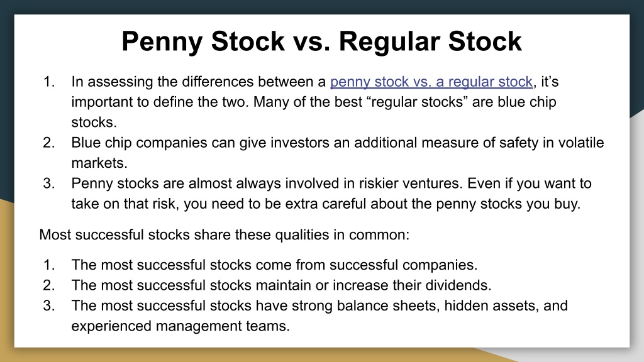
Task: Click the "come from successful companies" list item
Action: [x=274, y=265]
